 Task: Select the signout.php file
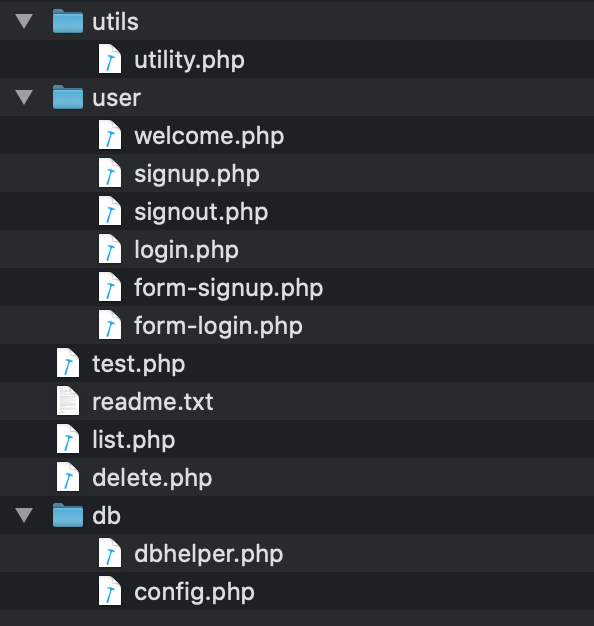point(297,211)
